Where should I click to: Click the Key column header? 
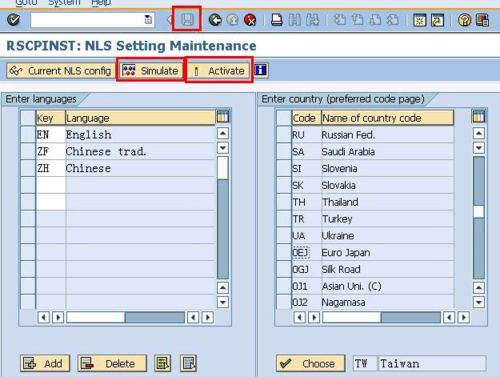pos(50,118)
